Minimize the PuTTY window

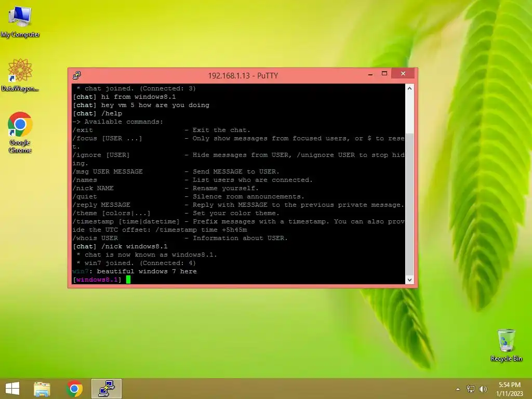370,74
